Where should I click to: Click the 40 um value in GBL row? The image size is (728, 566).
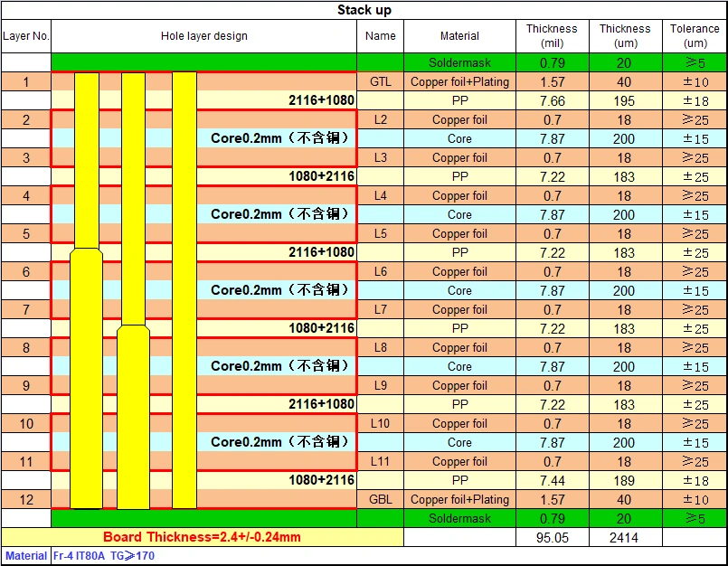click(x=626, y=499)
